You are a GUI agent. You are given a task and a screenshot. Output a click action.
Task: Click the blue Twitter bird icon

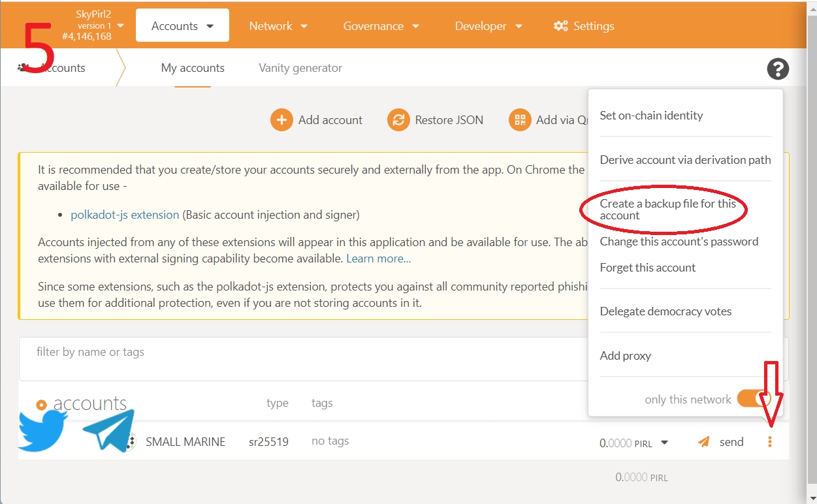pos(42,431)
